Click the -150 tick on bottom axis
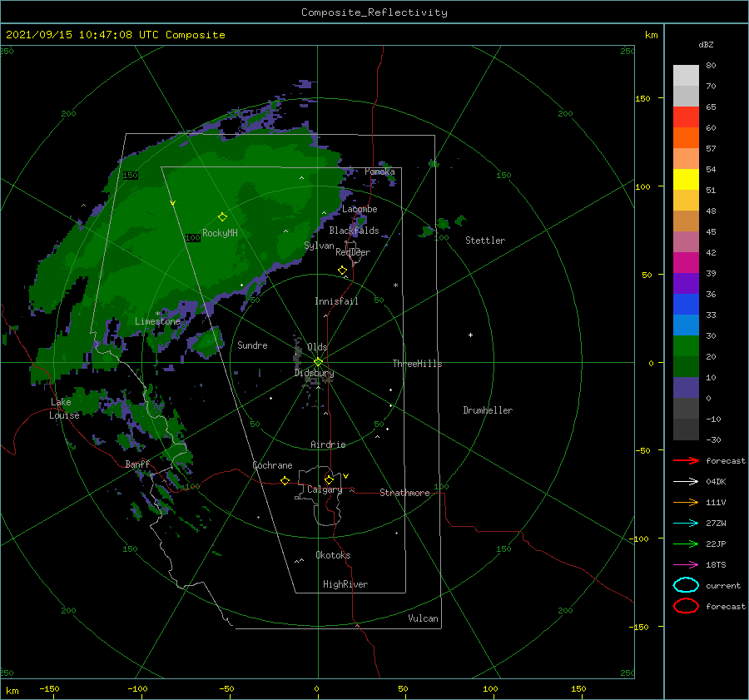 click(49, 688)
